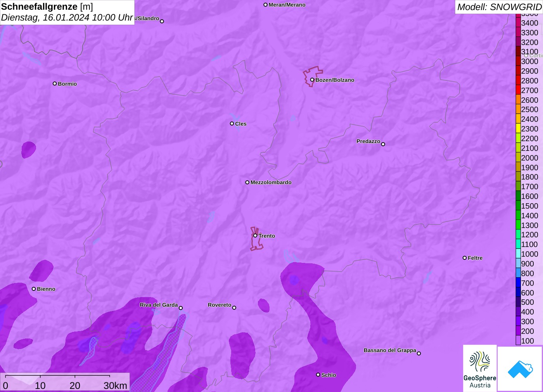The height and width of the screenshot is (392, 543).
Task: Click the Schneefallgrenze [m] title
Action: pyautogui.click(x=47, y=7)
